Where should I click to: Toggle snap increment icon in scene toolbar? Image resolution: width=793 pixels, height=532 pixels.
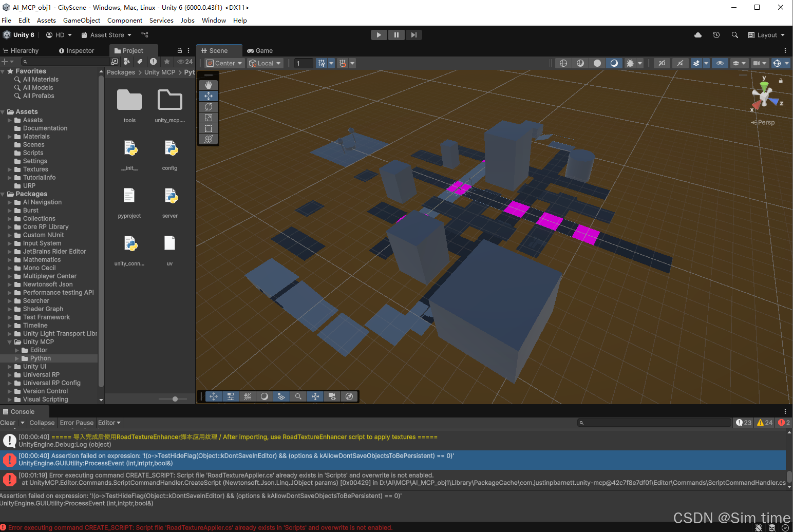343,63
